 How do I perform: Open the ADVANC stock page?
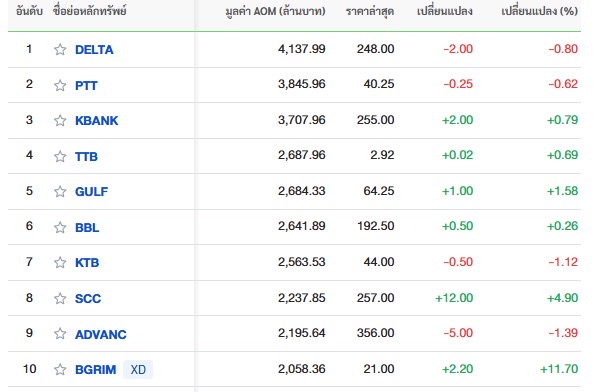click(101, 335)
